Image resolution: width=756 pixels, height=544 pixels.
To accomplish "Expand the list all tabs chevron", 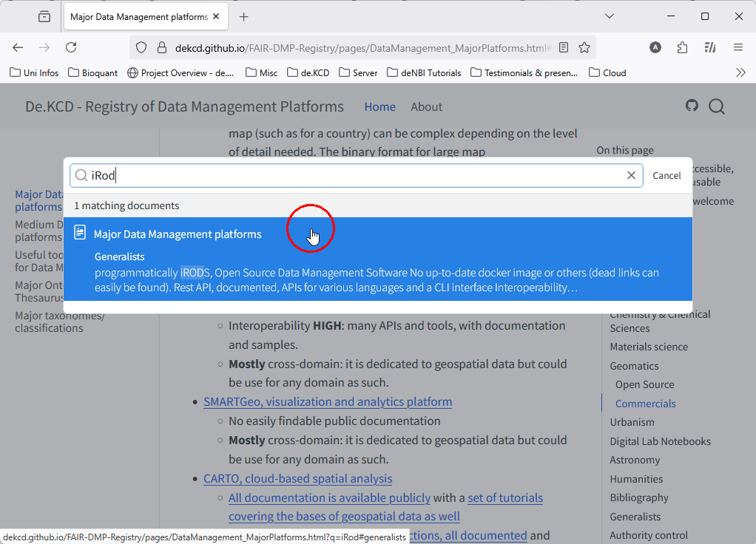I will pos(610,16).
